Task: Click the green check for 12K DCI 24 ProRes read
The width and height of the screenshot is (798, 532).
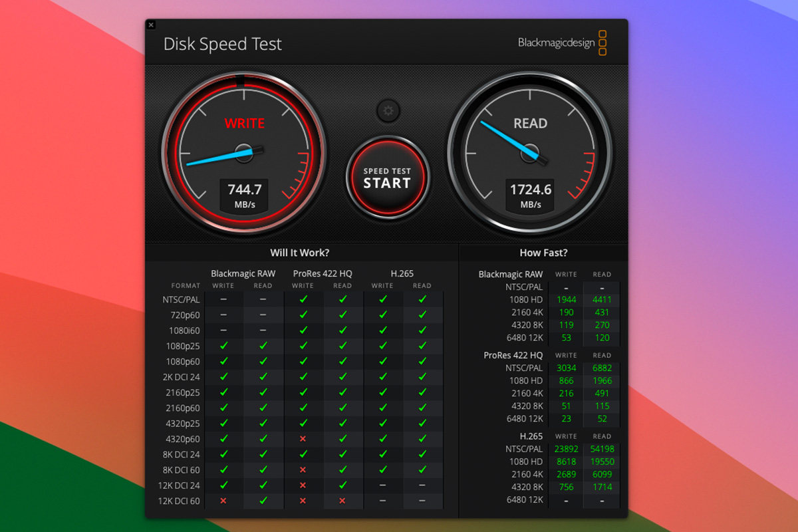Action: pyautogui.click(x=342, y=485)
